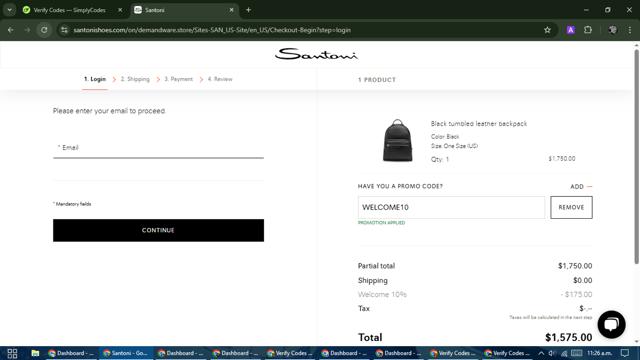This screenshot has height=360, width=640.
Task: Remove the applied promo code
Action: coord(571,207)
